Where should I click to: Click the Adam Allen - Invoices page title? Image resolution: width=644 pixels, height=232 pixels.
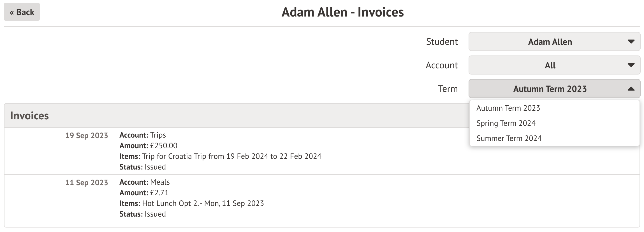[x=342, y=12]
